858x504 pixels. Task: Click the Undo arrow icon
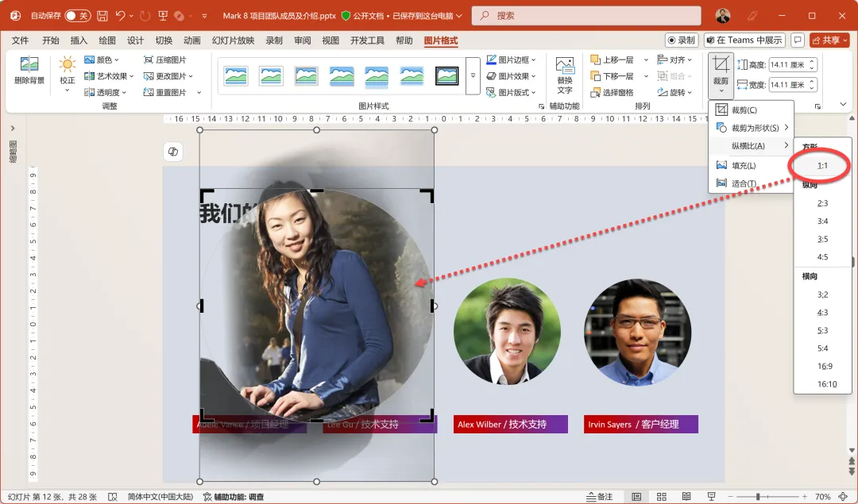[121, 16]
